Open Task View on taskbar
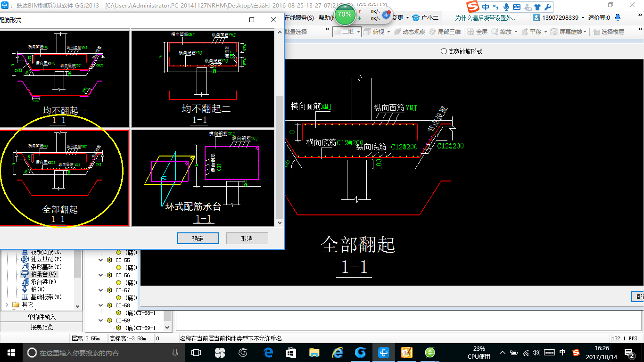This screenshot has width=644, height=362. 196,352
